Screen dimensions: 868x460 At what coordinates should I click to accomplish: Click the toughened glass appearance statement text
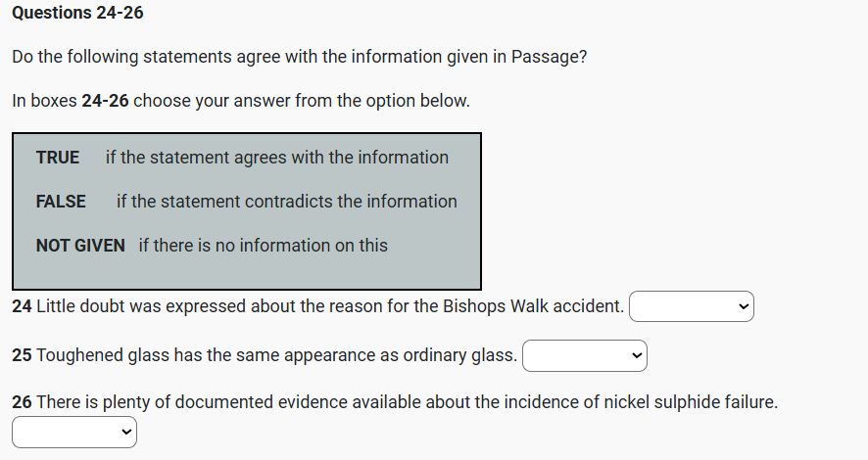point(276,355)
